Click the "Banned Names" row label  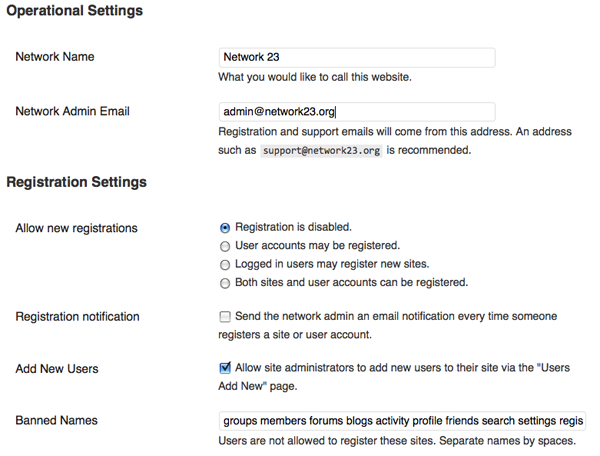pos(58,420)
